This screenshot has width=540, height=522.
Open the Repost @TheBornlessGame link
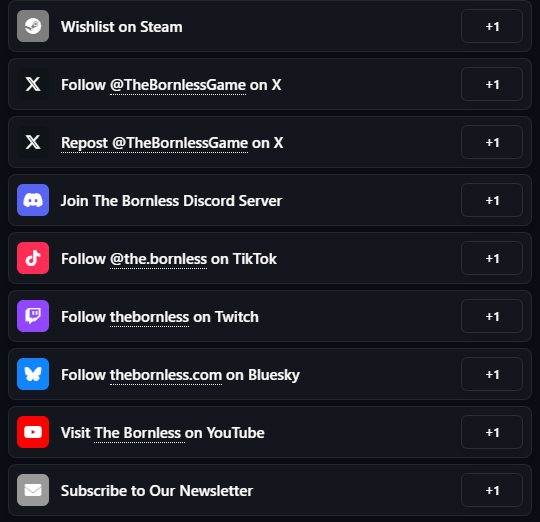(154, 143)
